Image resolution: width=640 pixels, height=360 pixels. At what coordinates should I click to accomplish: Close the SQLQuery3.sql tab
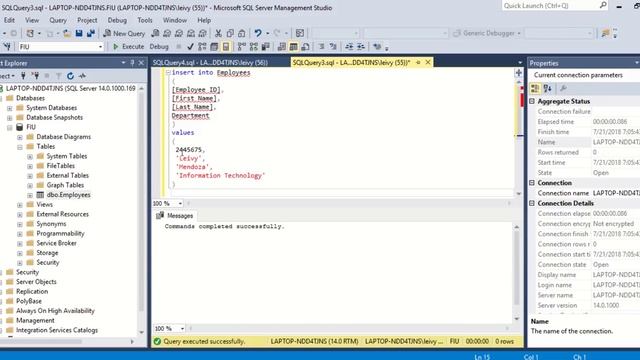[x=428, y=62]
